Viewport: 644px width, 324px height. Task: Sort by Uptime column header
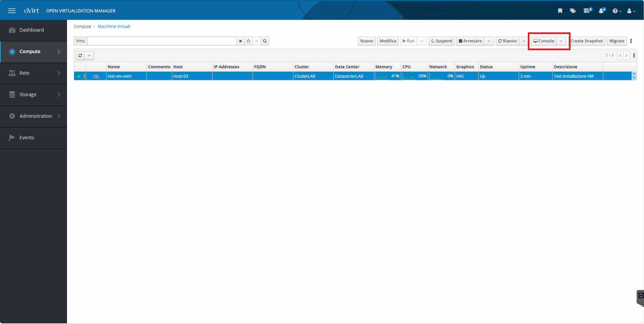pos(536,67)
